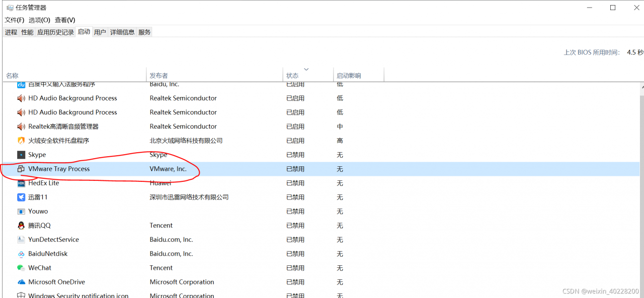Image resolution: width=644 pixels, height=298 pixels.
Task: Click the Microsoft OneDrive cloud icon
Action: [x=21, y=282]
